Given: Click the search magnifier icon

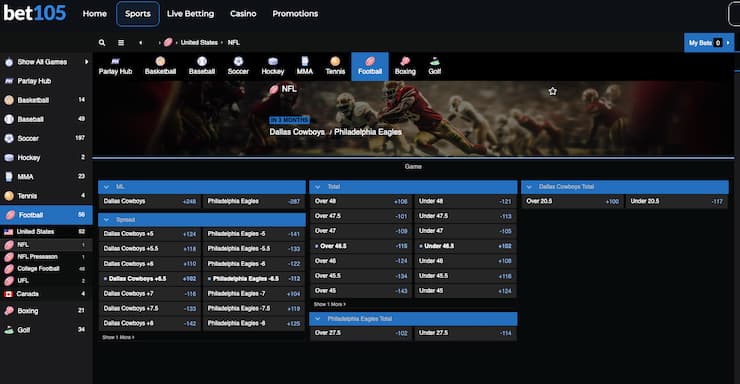Looking at the screenshot, I should (102, 42).
